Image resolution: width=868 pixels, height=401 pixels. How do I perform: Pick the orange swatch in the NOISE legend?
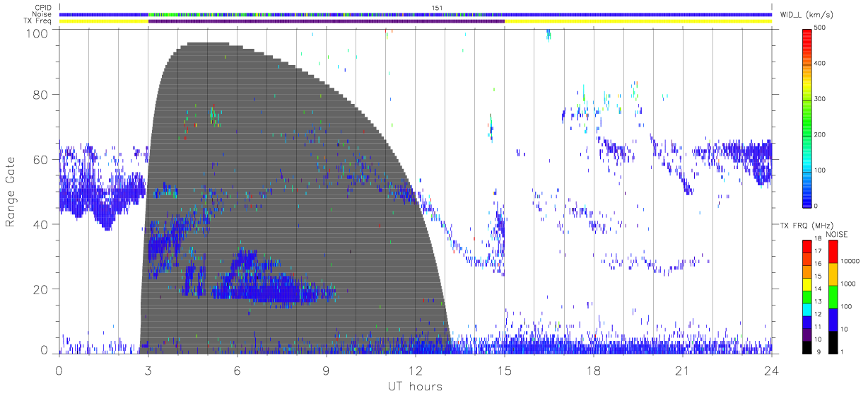(x=833, y=274)
